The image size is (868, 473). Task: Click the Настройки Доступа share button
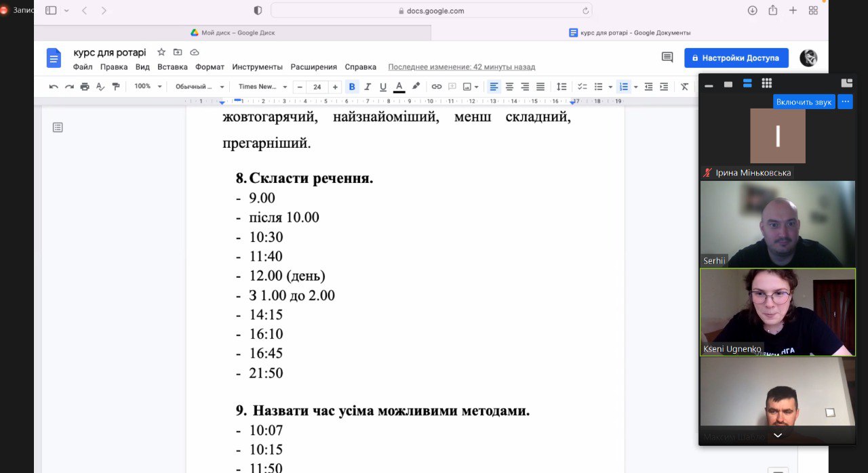[736, 58]
